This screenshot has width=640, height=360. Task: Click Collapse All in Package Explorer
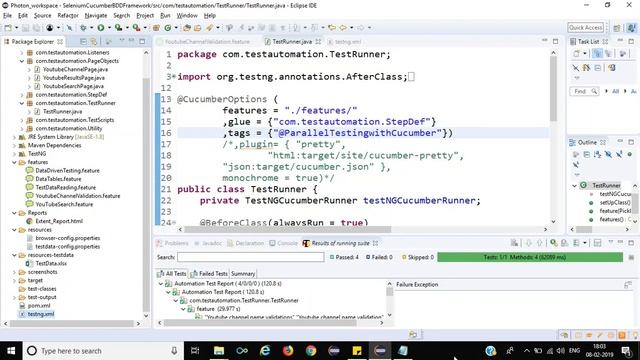pyautogui.click(x=83, y=42)
